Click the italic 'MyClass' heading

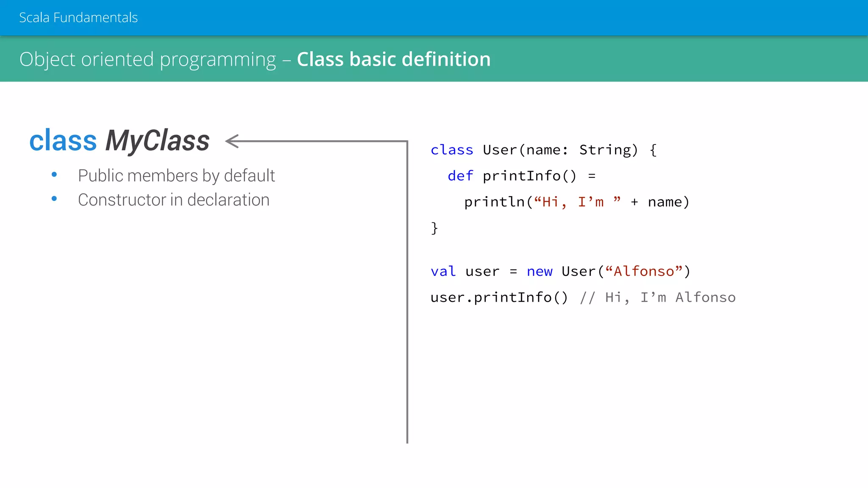pos(157,141)
